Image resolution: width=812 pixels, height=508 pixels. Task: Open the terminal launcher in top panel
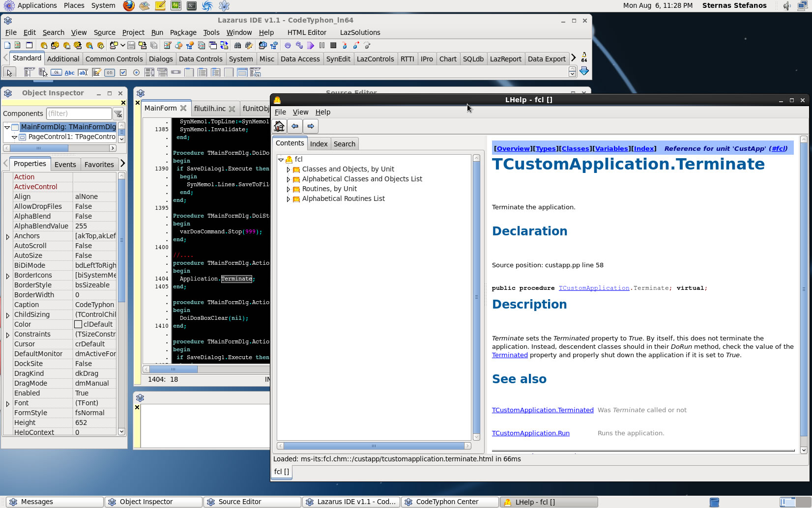coord(192,6)
